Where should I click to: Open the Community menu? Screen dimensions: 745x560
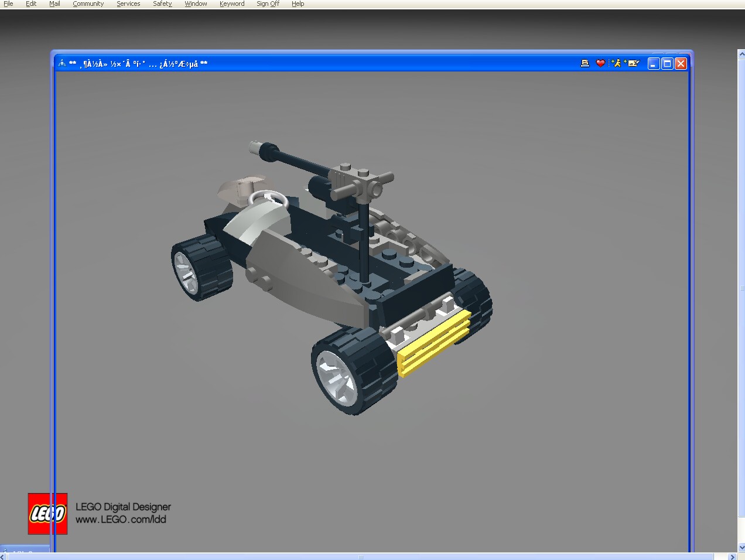point(88,4)
